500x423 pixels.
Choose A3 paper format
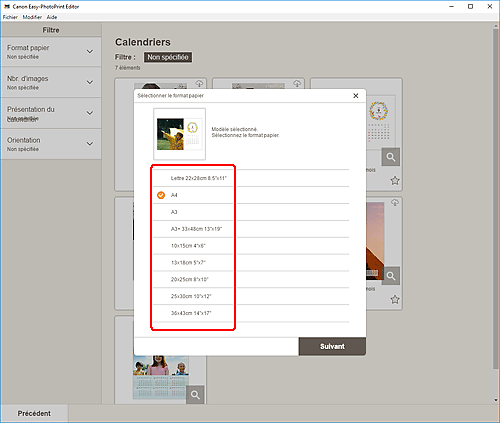pyautogui.click(x=251, y=212)
